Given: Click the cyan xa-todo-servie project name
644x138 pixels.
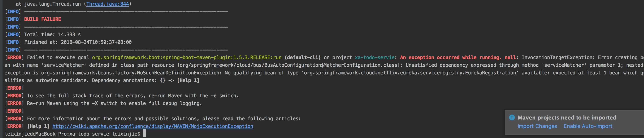Looking at the screenshot, I should (374, 58).
